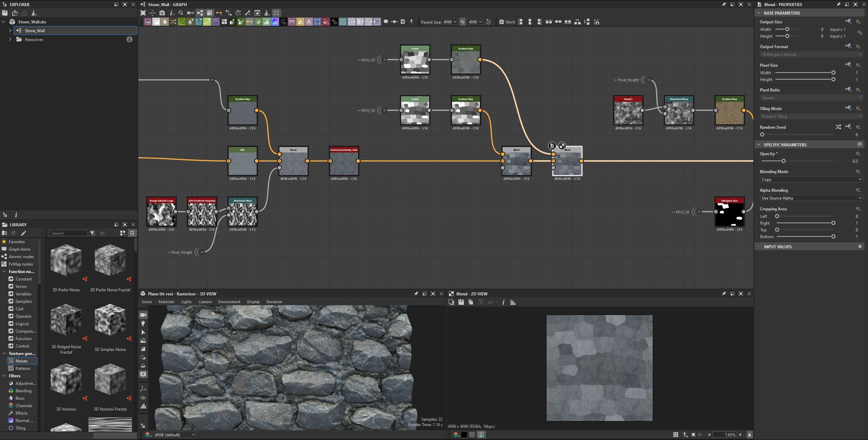
Task: Toggle Output Size width/height link
Action: [860, 33]
